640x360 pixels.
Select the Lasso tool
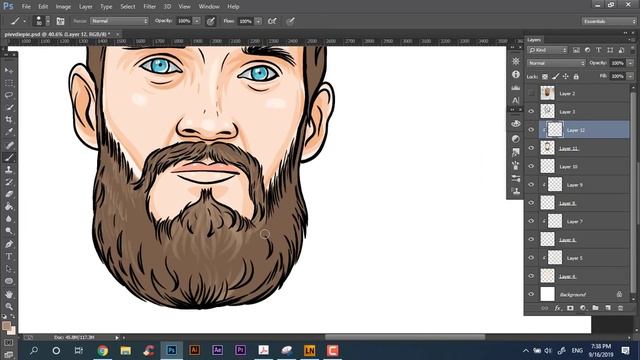click(x=9, y=95)
